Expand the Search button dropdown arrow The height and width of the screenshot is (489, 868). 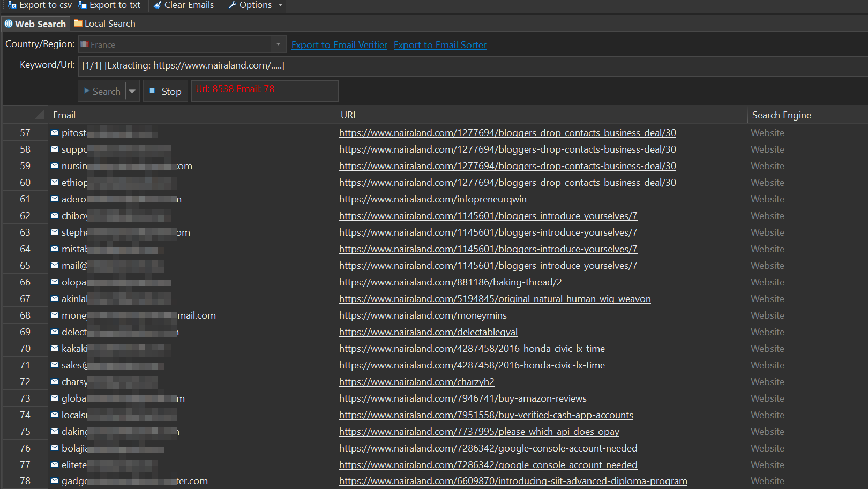tap(132, 92)
